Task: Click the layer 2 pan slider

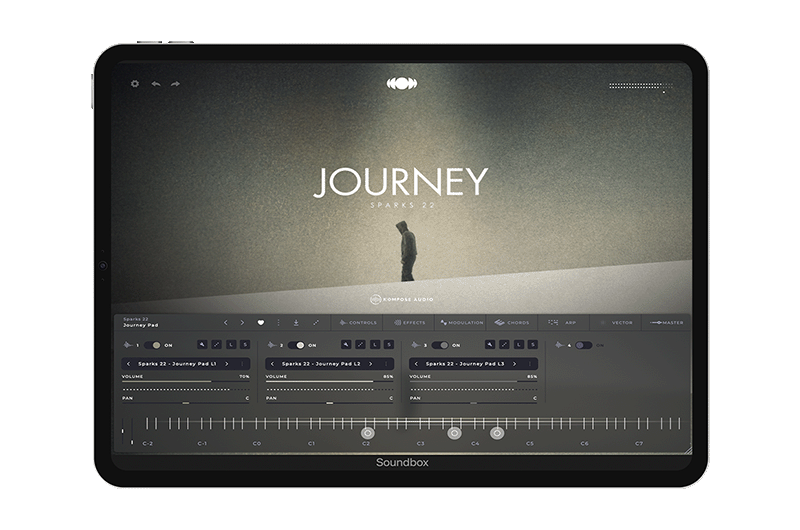Action: 329,403
